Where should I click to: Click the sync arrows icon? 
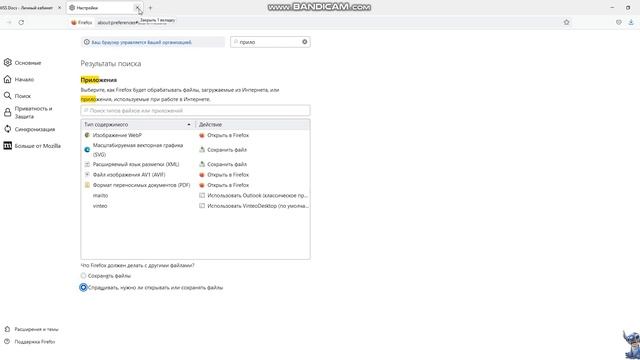tap(7, 129)
